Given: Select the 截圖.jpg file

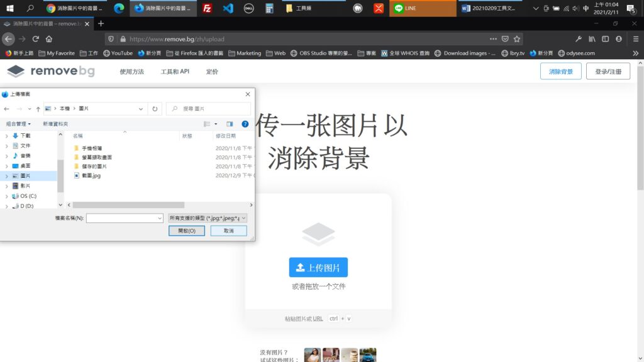Looking at the screenshot, I should (x=91, y=176).
